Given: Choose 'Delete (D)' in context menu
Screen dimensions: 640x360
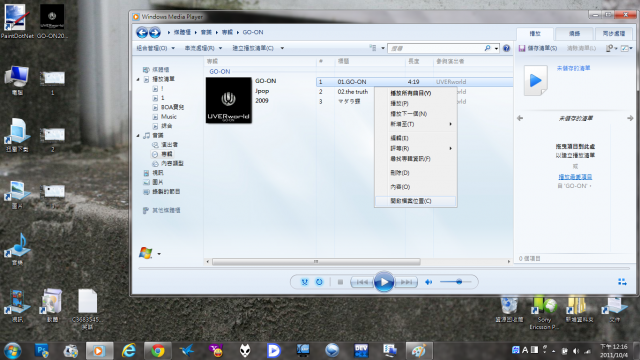Looking at the screenshot, I should click(416, 173).
